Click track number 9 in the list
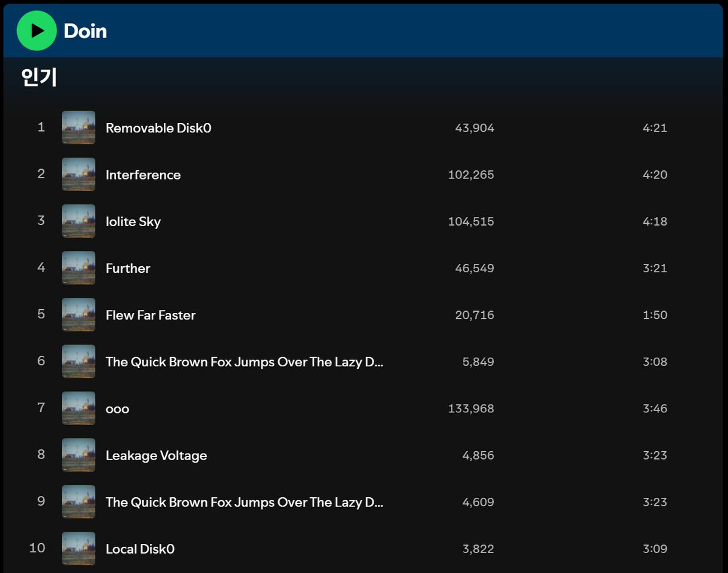 [x=41, y=501]
